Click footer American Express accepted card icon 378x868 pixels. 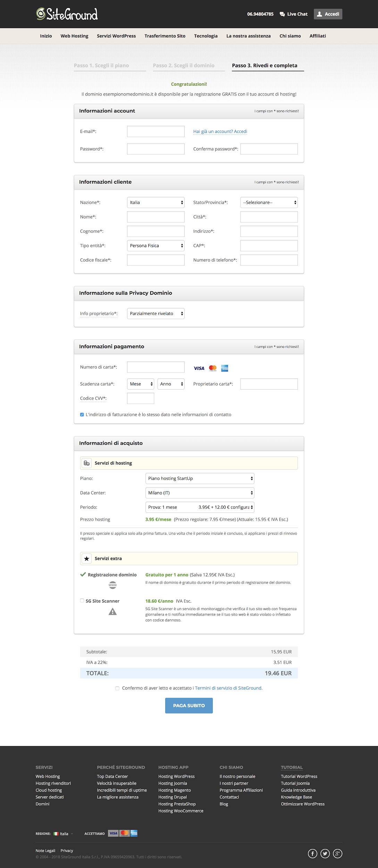pos(134,833)
